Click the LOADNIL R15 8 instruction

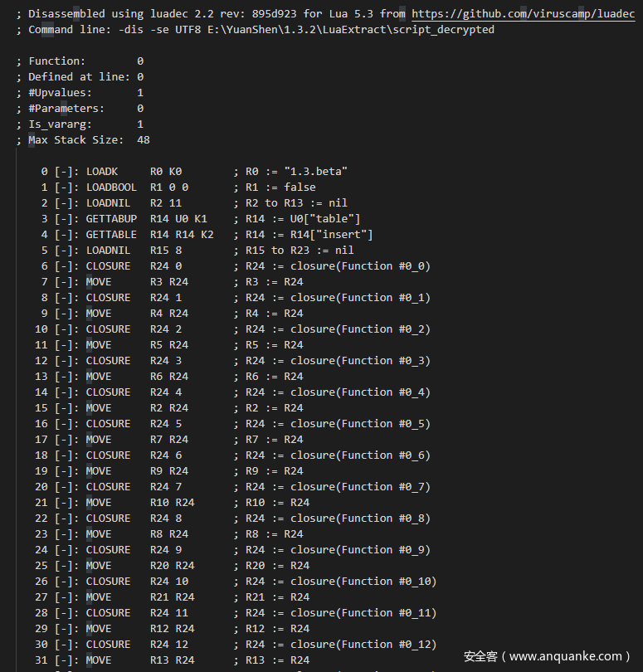[x=134, y=251]
